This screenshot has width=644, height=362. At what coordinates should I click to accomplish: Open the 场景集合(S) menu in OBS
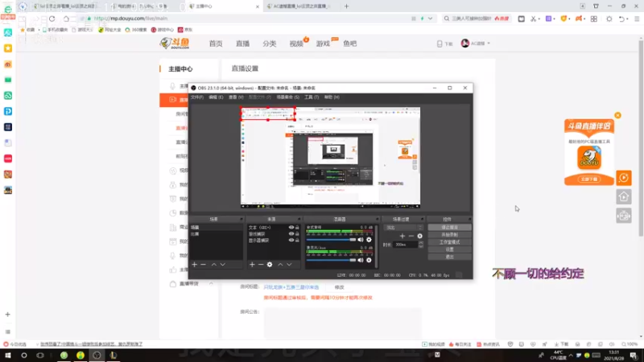pos(288,97)
